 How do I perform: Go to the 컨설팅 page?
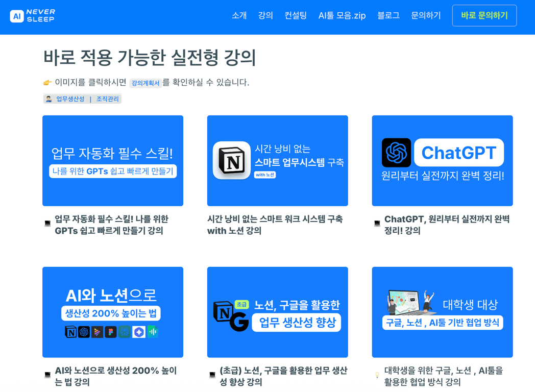296,15
